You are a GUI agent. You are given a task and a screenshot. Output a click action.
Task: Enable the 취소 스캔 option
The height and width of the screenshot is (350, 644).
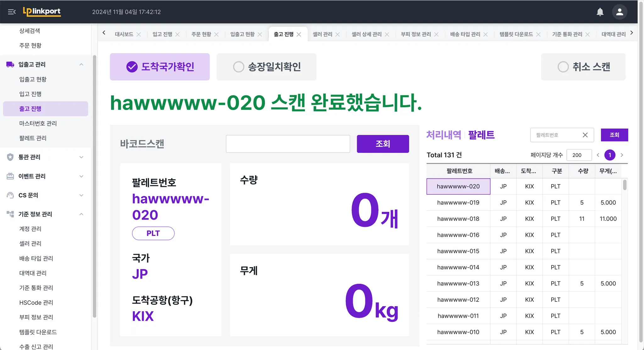coord(563,67)
